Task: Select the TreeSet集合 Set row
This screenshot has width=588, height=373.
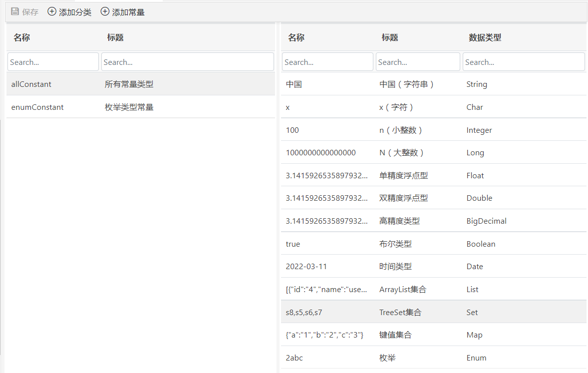Action: tap(433, 313)
